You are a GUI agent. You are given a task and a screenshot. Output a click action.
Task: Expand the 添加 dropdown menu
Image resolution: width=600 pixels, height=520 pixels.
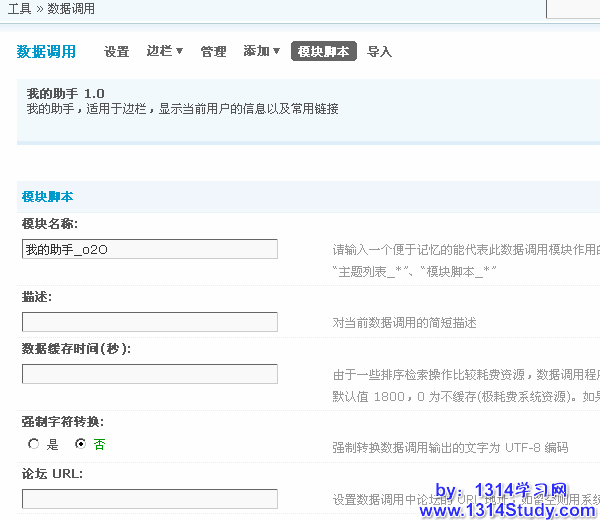(261, 51)
